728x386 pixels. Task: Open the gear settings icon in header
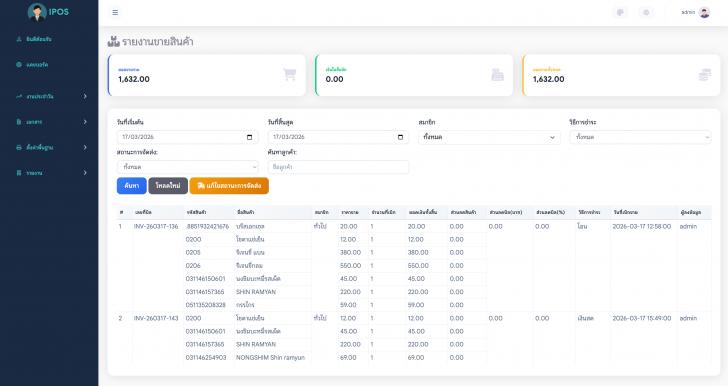pos(646,13)
